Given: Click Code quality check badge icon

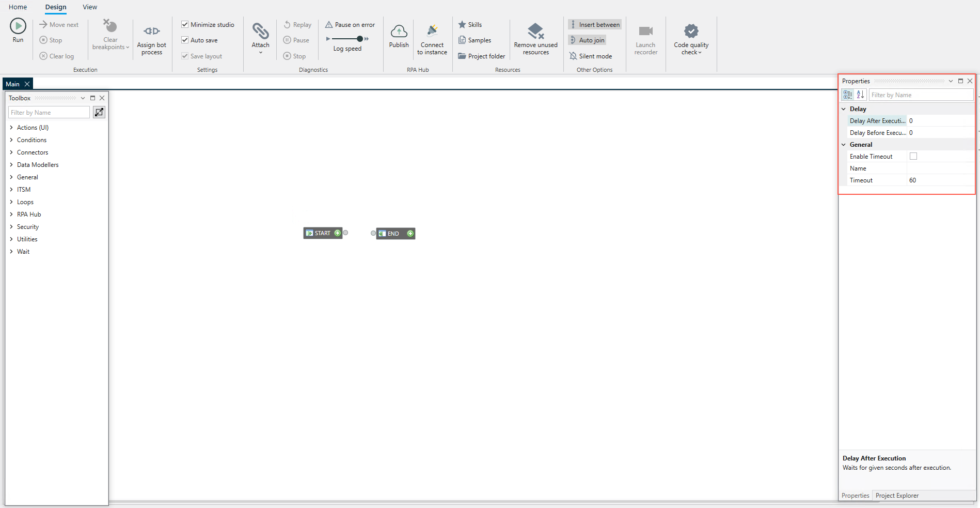Looking at the screenshot, I should click(x=691, y=31).
